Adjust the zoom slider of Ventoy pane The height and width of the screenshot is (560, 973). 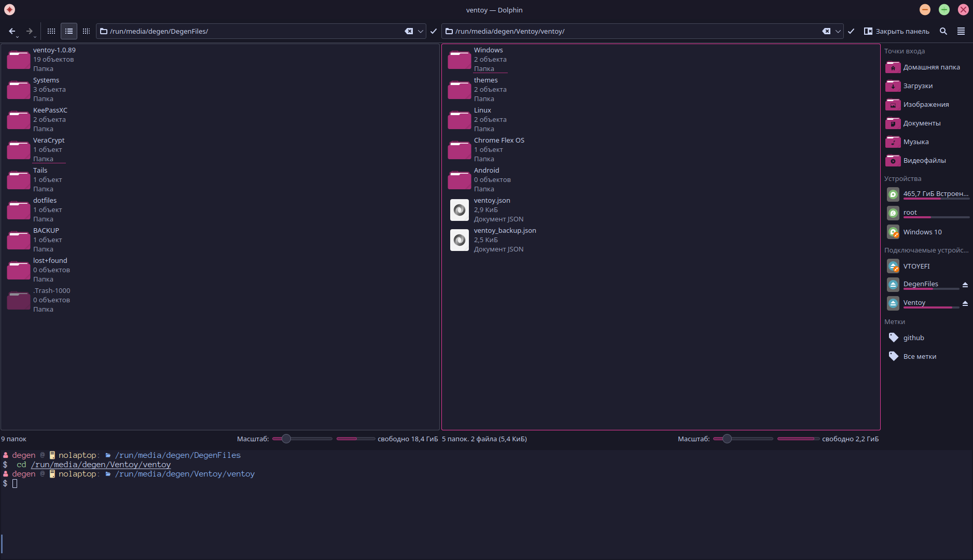pyautogui.click(x=743, y=439)
